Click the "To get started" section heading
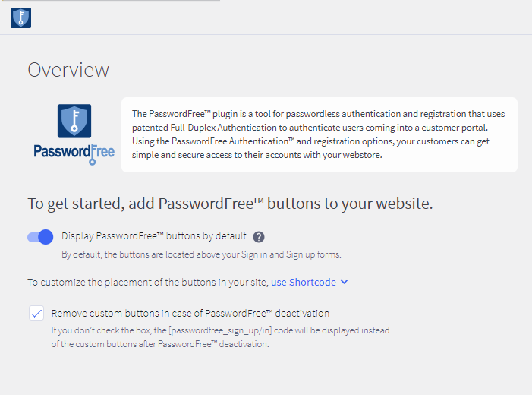This screenshot has height=395, width=532. click(230, 204)
